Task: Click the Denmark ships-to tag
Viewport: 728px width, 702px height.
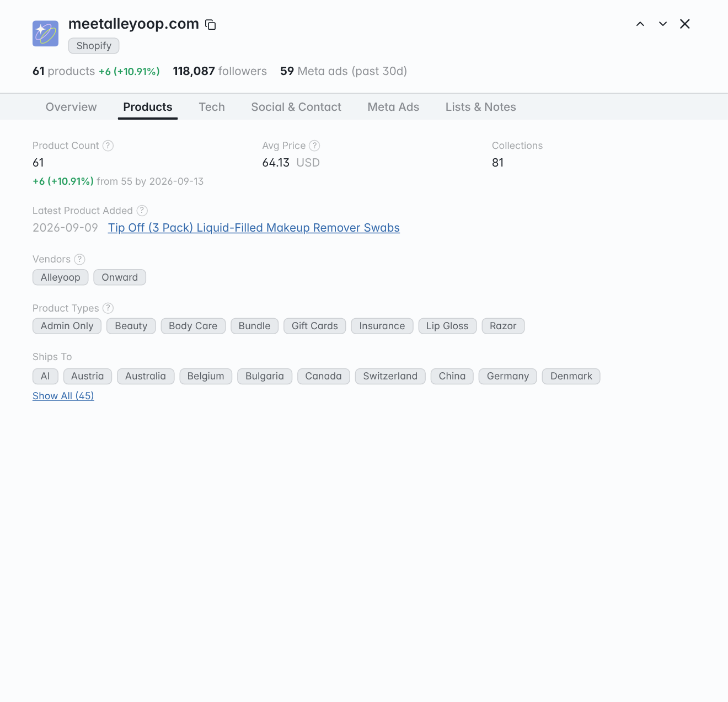Action: point(571,376)
